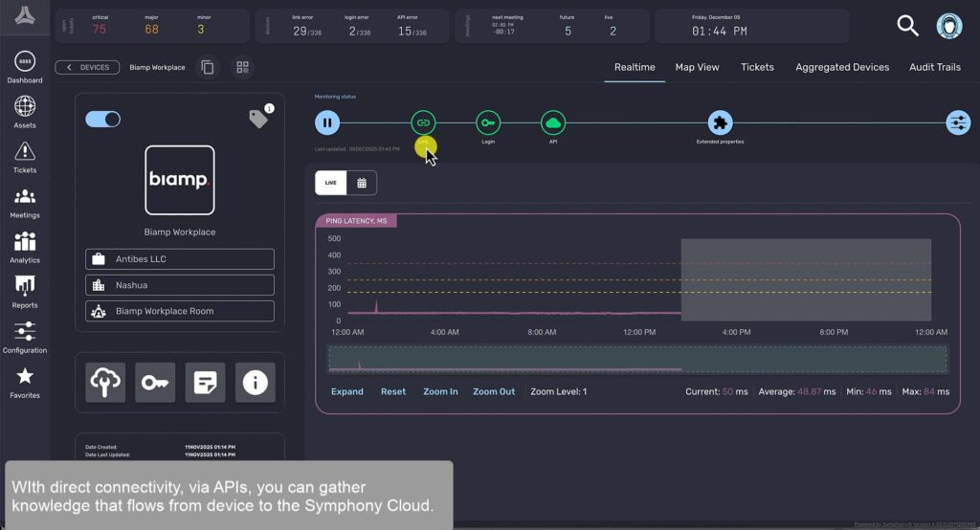Select the Login key status icon
This screenshot has width=980, height=530.
pyautogui.click(x=488, y=122)
